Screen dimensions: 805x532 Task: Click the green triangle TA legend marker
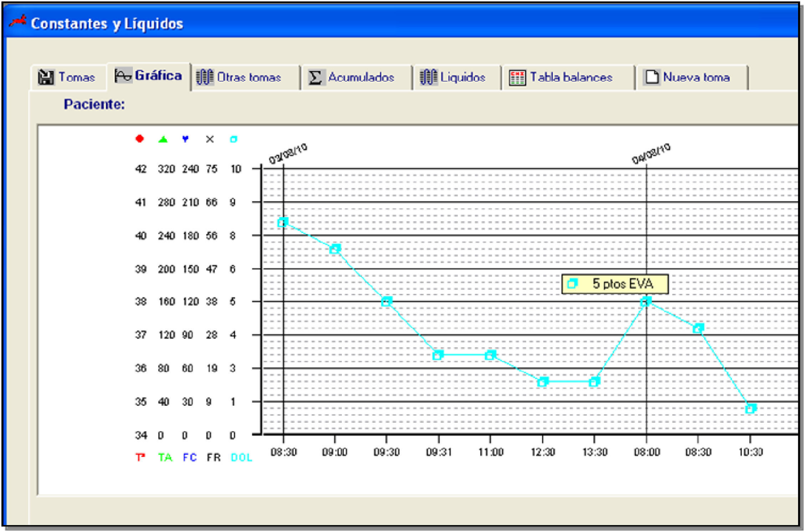[163, 139]
